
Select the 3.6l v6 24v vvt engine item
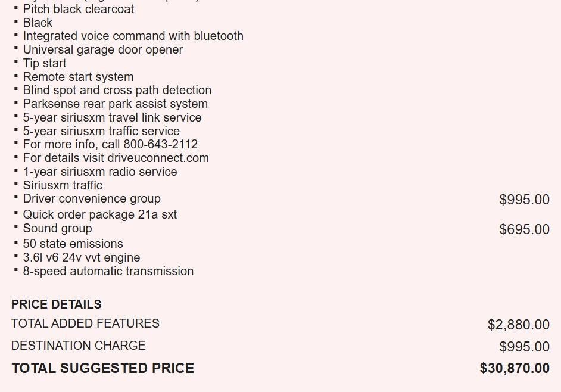point(81,257)
